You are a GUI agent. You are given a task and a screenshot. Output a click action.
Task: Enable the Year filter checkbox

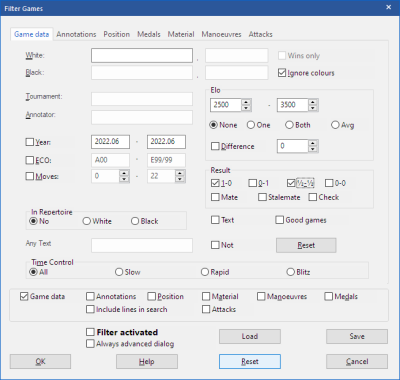[x=30, y=142]
